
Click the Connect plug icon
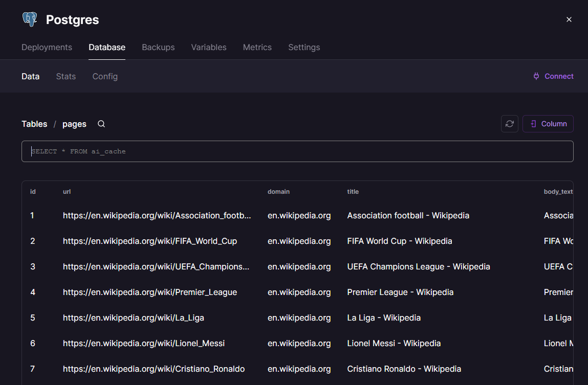tap(536, 76)
